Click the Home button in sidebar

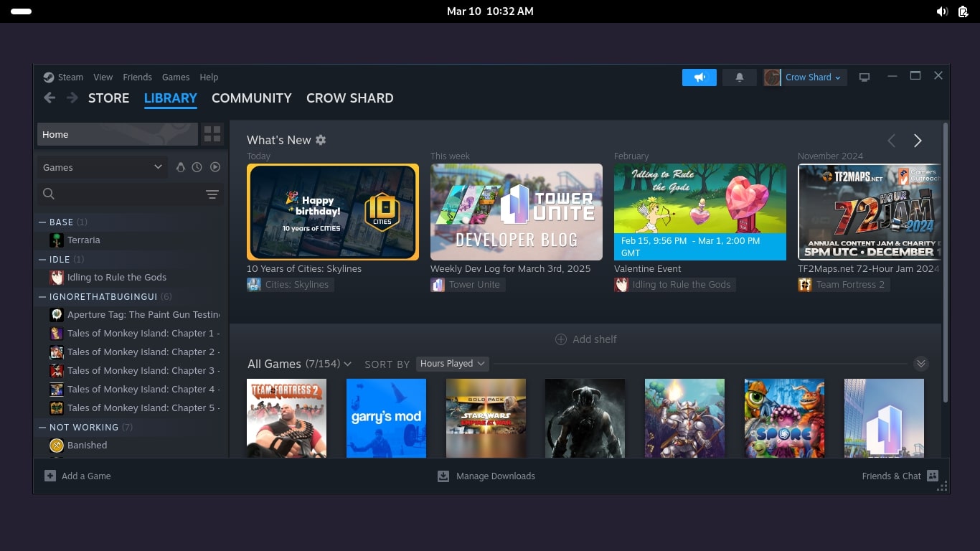[118, 134]
